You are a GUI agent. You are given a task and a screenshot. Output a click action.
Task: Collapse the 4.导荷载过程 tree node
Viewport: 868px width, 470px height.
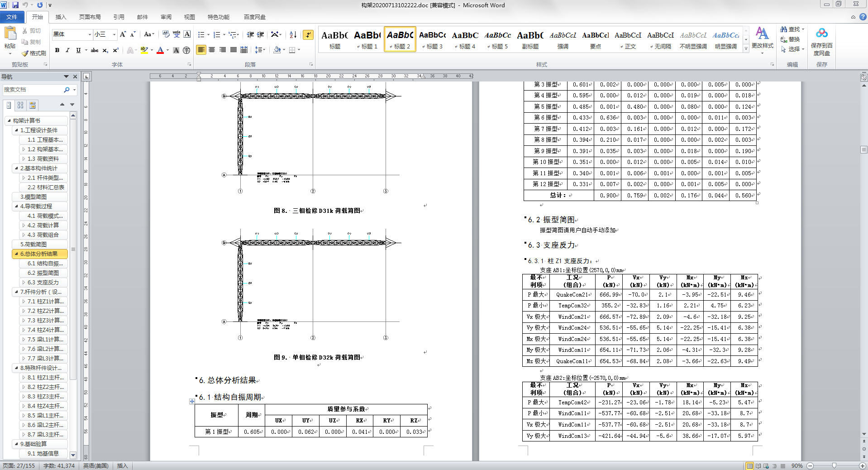[17, 206]
